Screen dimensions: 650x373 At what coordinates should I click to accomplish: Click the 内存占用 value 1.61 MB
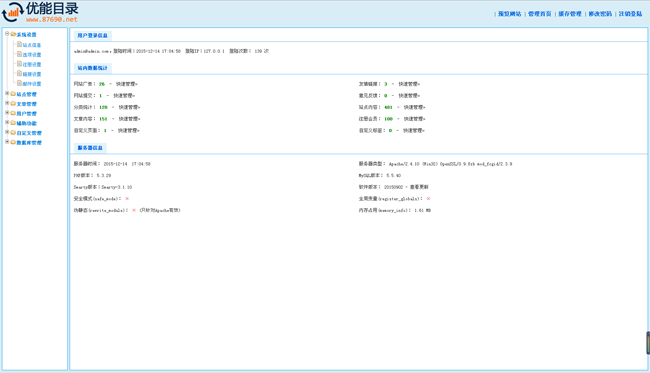click(422, 210)
